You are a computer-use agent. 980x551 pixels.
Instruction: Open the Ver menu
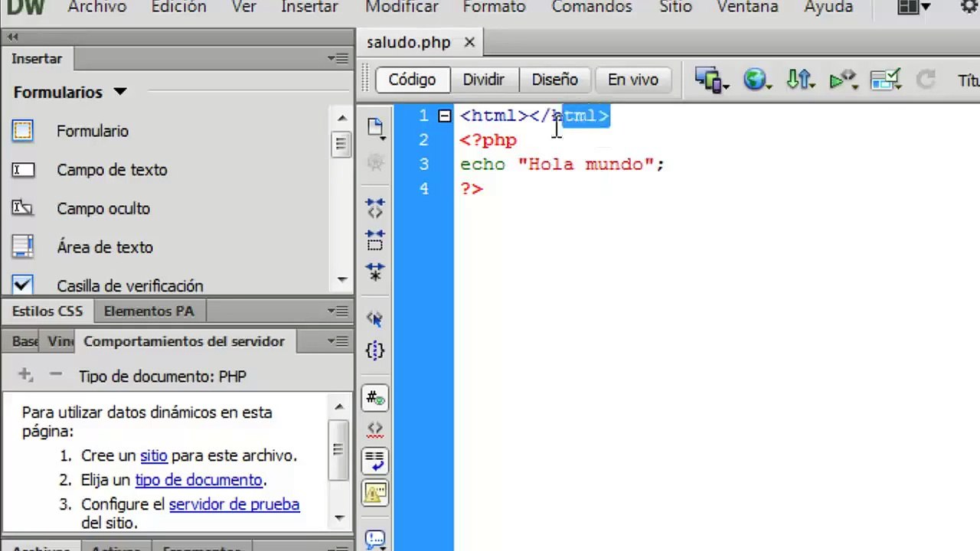pyautogui.click(x=243, y=7)
